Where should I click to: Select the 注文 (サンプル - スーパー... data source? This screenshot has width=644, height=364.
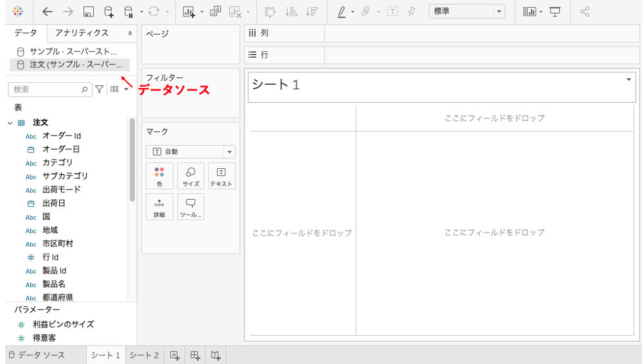[70, 64]
